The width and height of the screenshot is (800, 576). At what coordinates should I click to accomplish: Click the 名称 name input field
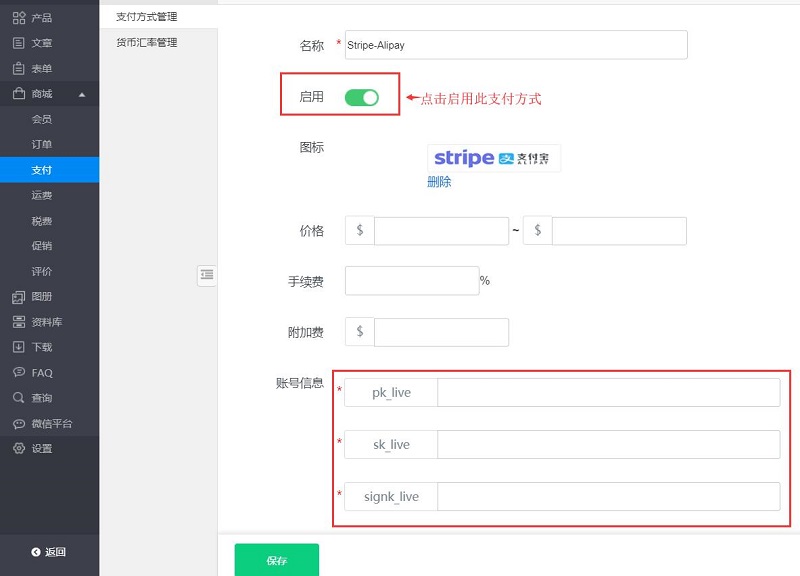click(x=516, y=44)
